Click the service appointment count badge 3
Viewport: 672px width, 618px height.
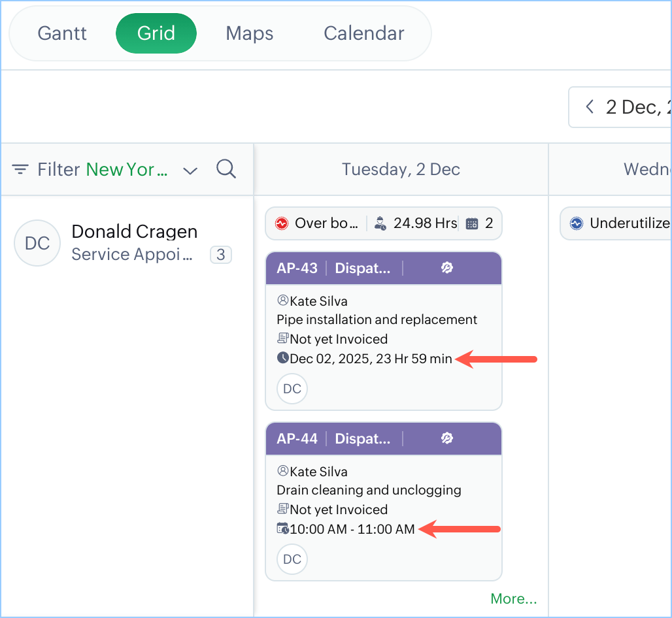221,255
